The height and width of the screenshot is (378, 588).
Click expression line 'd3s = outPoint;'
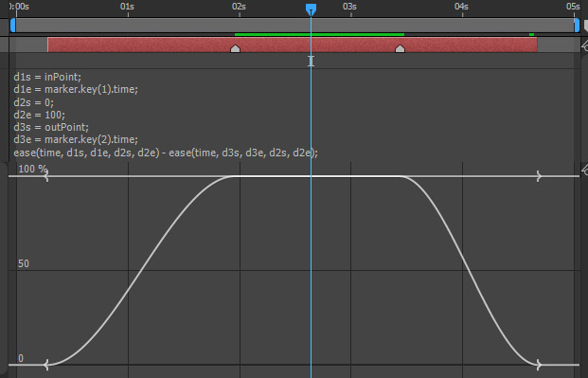51,127
